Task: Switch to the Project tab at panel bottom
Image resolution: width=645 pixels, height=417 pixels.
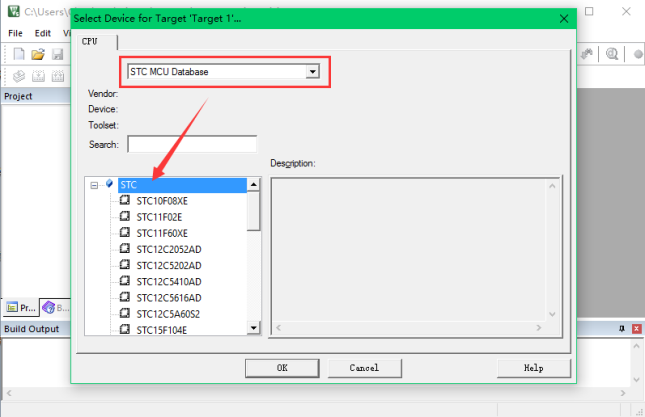Action: pos(21,307)
